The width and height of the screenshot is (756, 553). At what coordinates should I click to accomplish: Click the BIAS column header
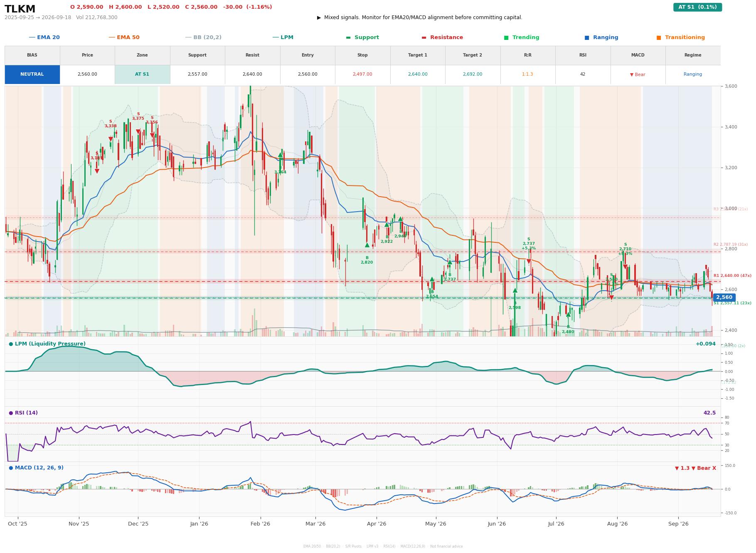pos(32,55)
